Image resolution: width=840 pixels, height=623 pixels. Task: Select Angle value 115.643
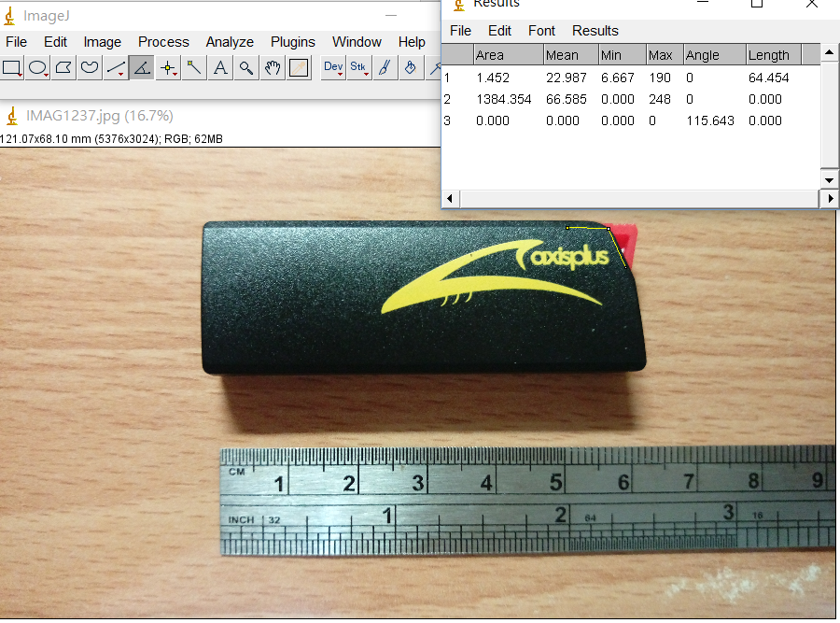(710, 120)
